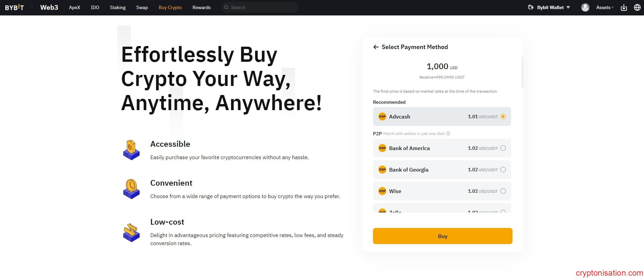Go to the Swap page
The width and height of the screenshot is (644, 278).
pyautogui.click(x=142, y=7)
